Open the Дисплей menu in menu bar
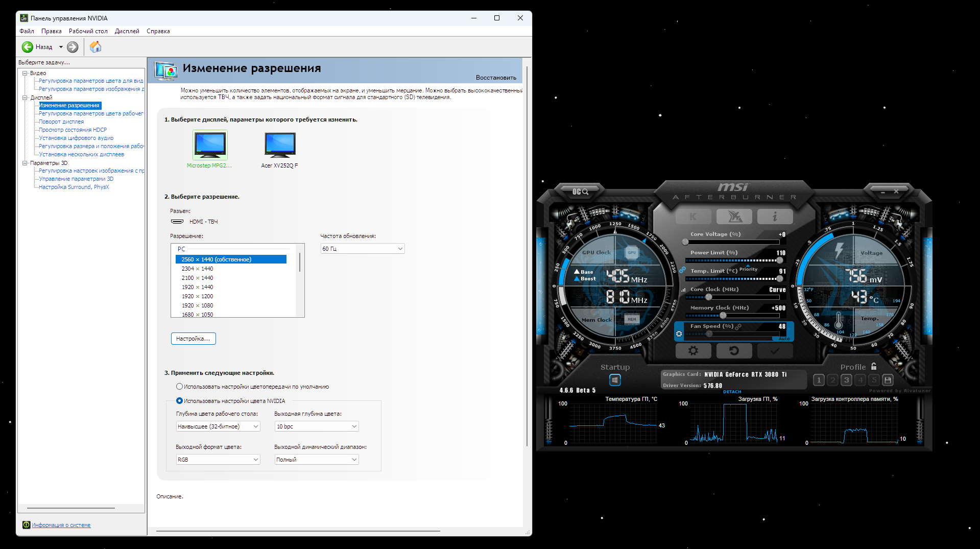 (x=127, y=31)
